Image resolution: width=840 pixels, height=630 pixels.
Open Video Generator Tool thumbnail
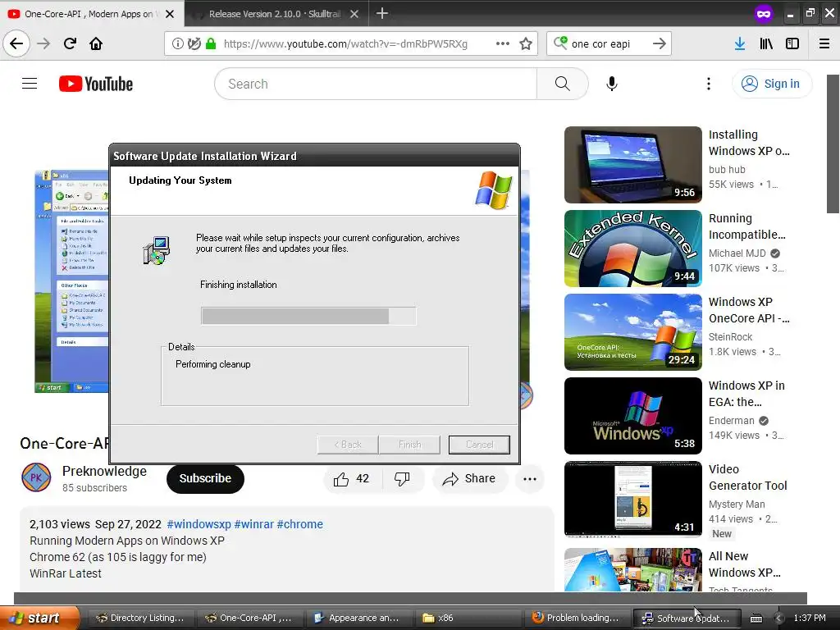[x=632, y=500]
